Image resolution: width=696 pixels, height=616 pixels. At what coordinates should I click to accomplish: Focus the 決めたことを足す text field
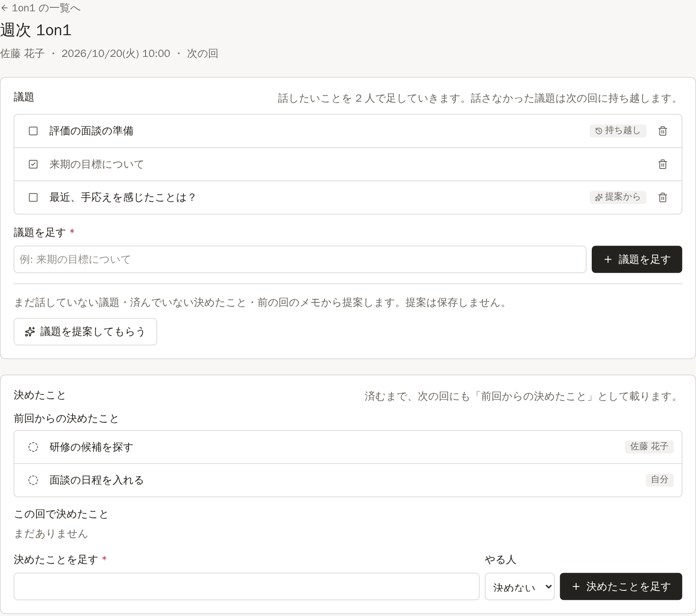pos(246,586)
